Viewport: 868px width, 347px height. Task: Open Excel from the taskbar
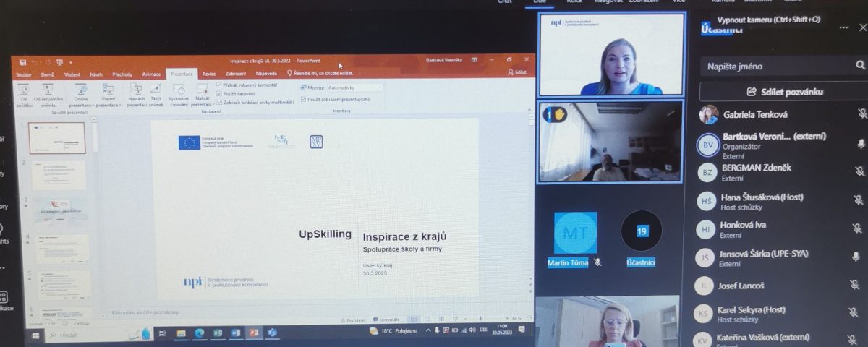[x=218, y=333]
